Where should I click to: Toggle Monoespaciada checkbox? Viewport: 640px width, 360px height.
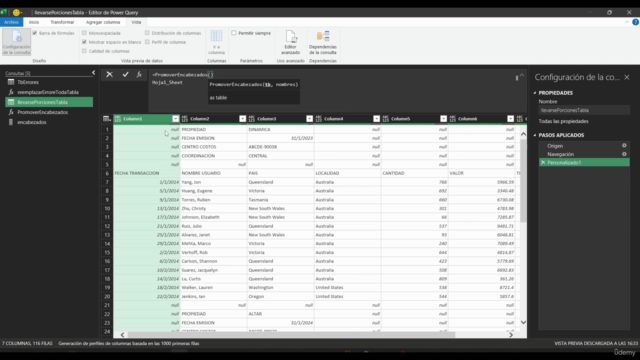point(84,33)
